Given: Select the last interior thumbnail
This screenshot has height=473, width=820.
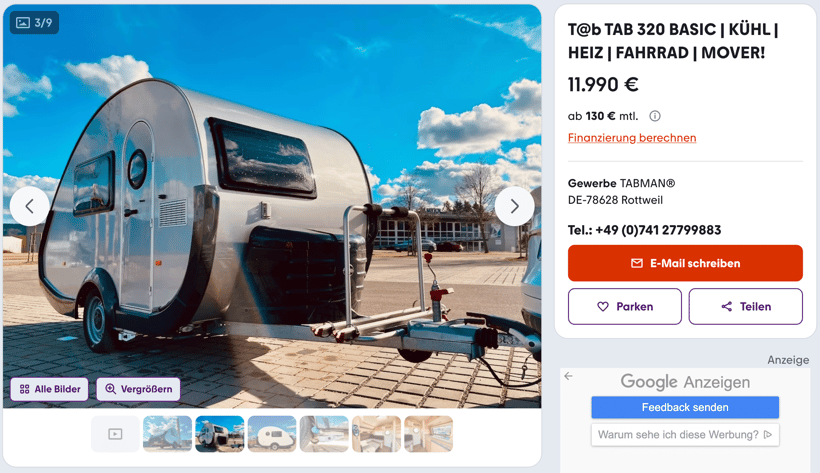Looking at the screenshot, I should pos(429,434).
